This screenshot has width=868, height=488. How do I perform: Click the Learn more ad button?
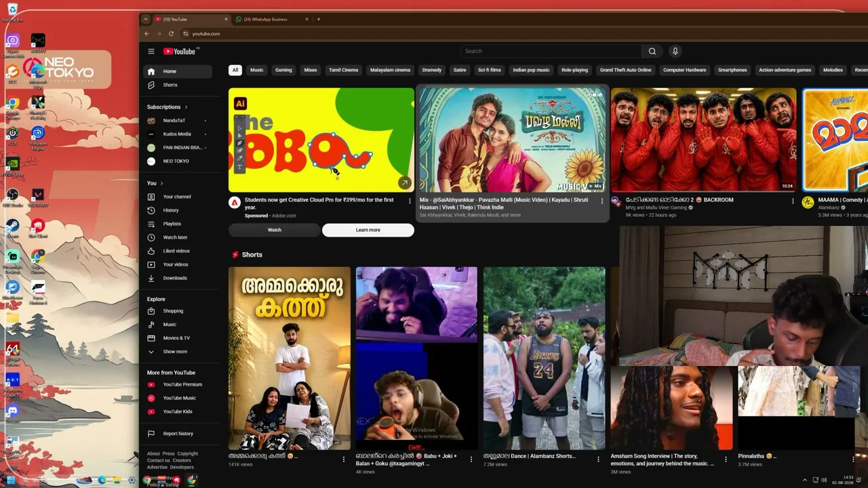pyautogui.click(x=368, y=230)
